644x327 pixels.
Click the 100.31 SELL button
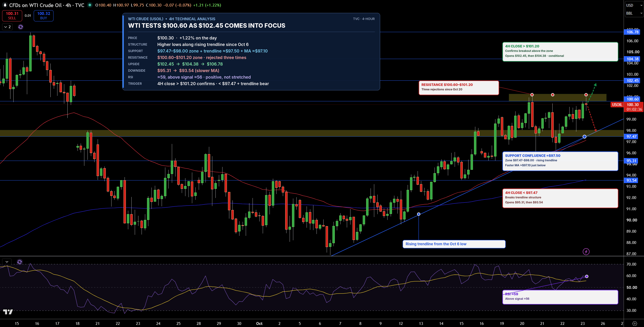click(x=12, y=16)
